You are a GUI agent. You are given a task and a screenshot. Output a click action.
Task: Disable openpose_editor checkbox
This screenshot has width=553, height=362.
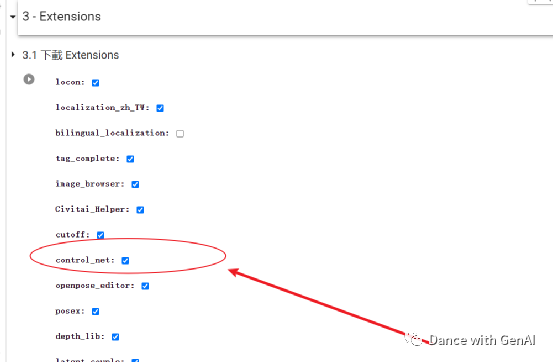coord(145,286)
